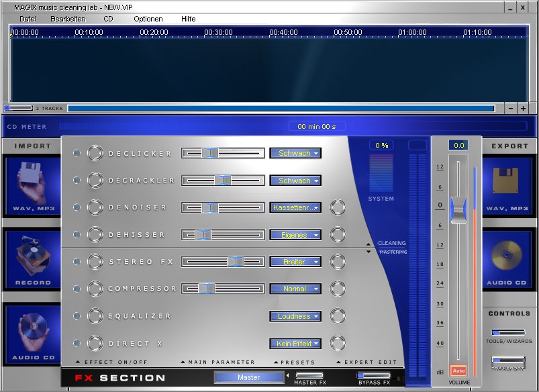This screenshot has width=539, height=392.
Task: Export to Audio CD gold disc
Action: 507,260
